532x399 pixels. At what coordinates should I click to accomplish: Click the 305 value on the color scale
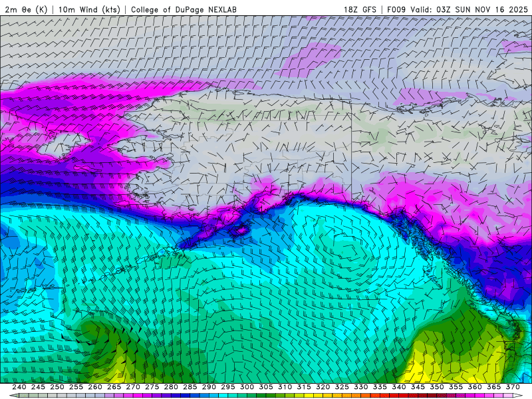(x=266, y=387)
